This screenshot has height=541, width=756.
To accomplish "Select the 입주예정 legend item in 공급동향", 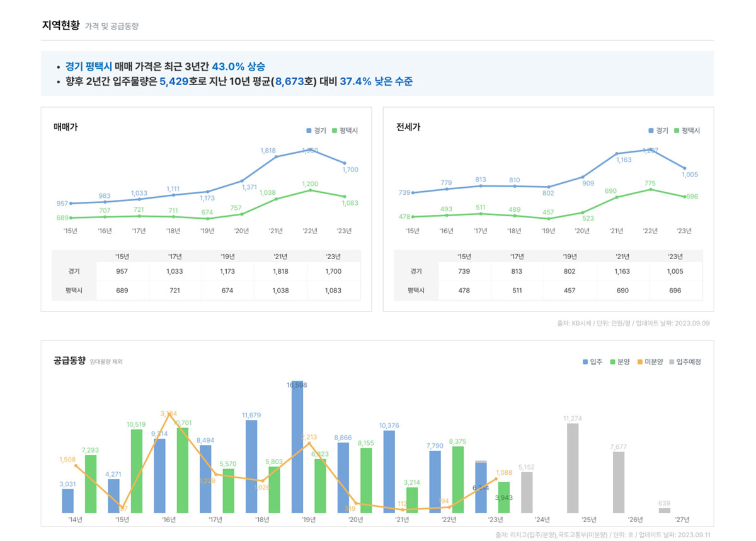I will (x=685, y=362).
